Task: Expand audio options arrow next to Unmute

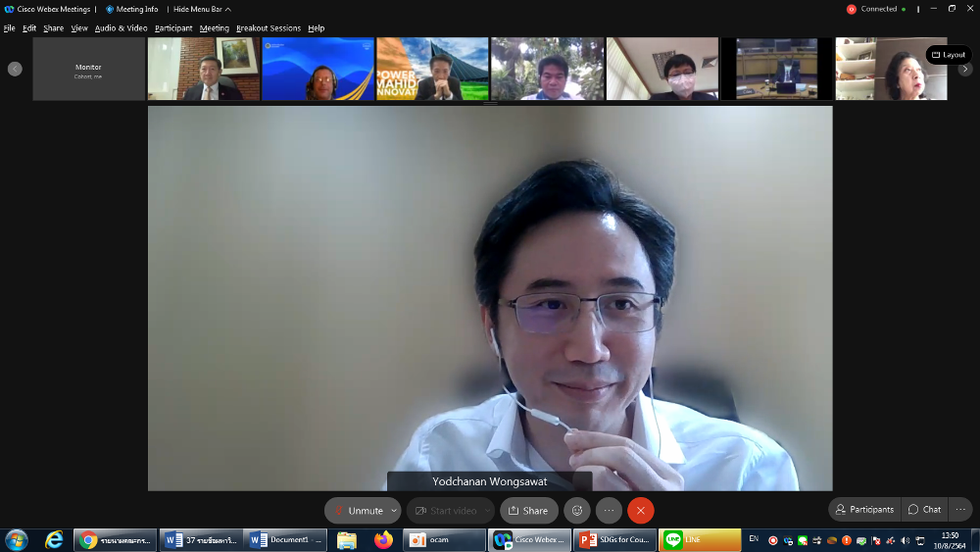Action: click(x=394, y=511)
